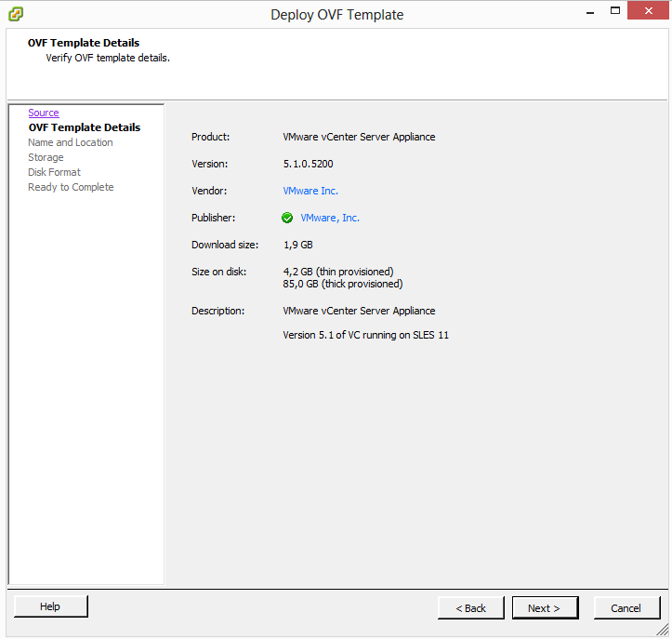This screenshot has height=639, width=672.
Task: Select Name and Location step in sidebar
Action: pos(71,142)
